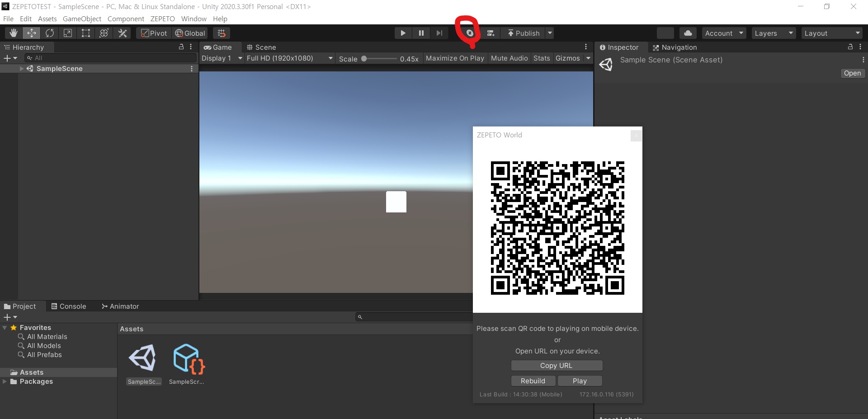
Task: Open the Layout dropdown
Action: (832, 33)
